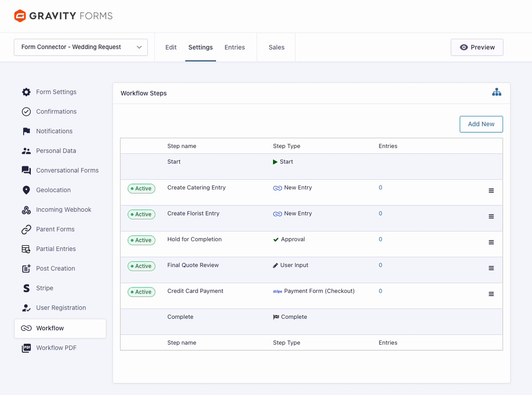
Task: Open the form switcher dropdown
Action: tap(81, 47)
